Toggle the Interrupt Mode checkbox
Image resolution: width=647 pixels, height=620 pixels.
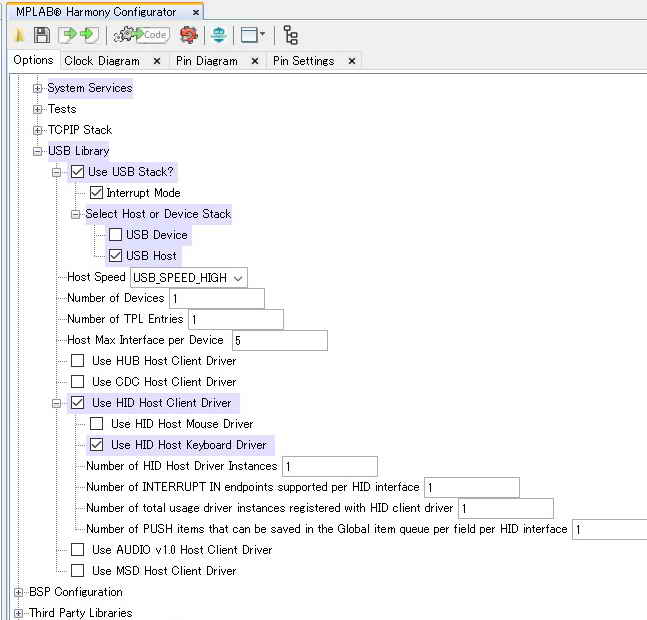click(x=96, y=193)
